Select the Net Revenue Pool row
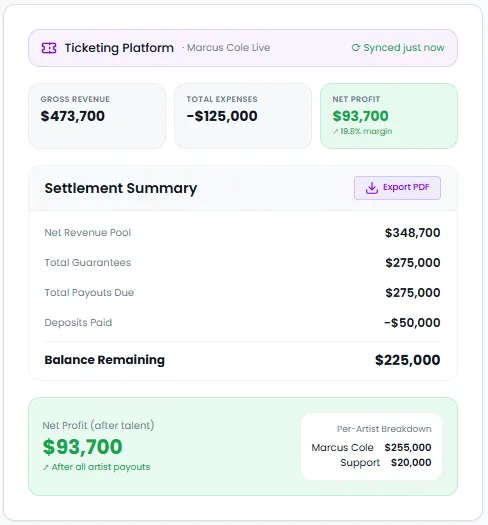Screen dimensions: 488x525 point(242,233)
